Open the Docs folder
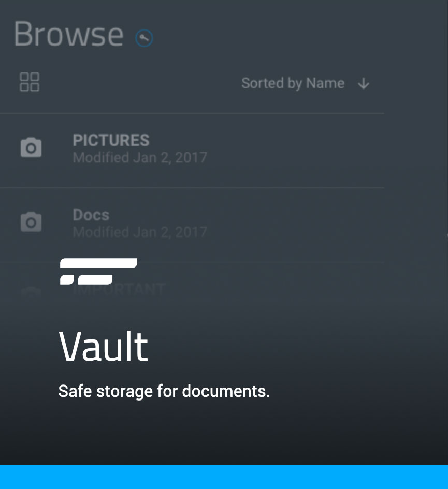Screen dimensions: 448x489 click(192, 225)
